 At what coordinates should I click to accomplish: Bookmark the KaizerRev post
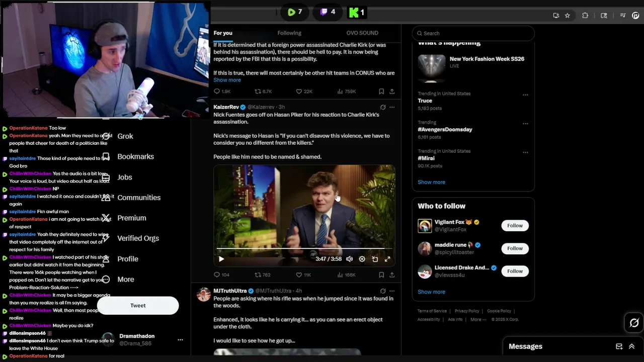(x=381, y=275)
